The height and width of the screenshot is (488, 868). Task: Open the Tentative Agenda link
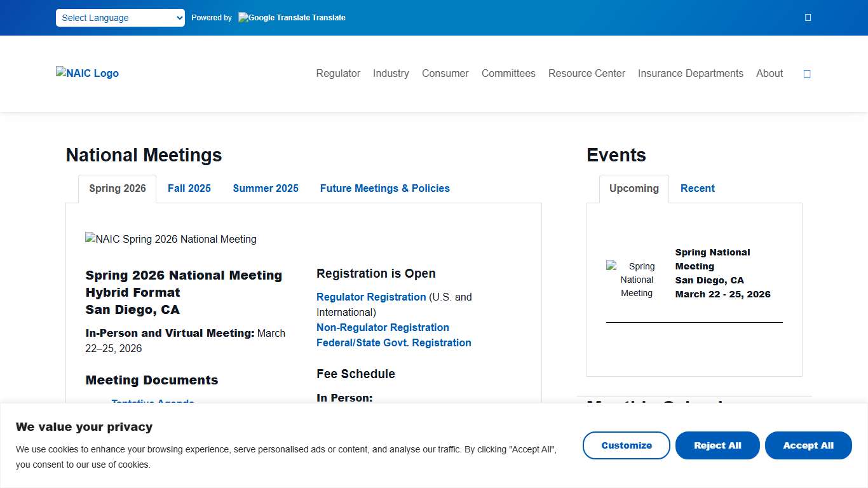153,403
